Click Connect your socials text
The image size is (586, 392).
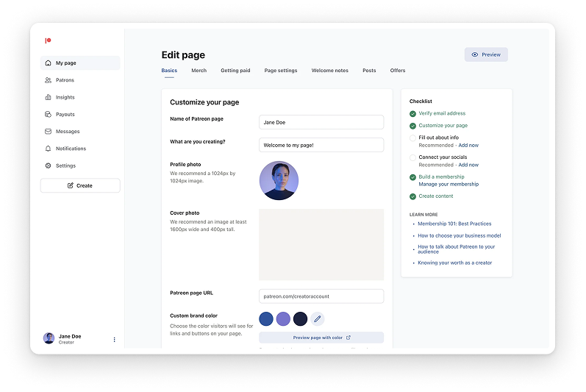coord(443,157)
